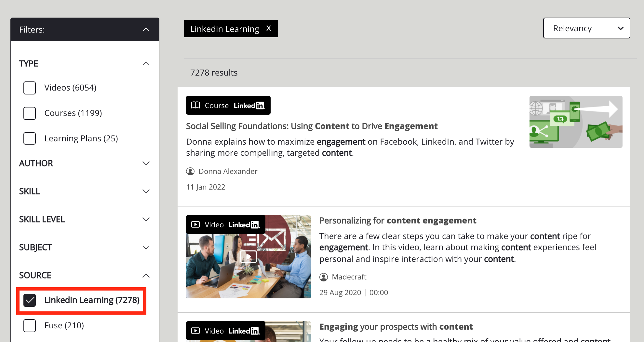This screenshot has height=342, width=644.
Task: Tick the Fuse (210) source checkbox
Action: pos(30,325)
